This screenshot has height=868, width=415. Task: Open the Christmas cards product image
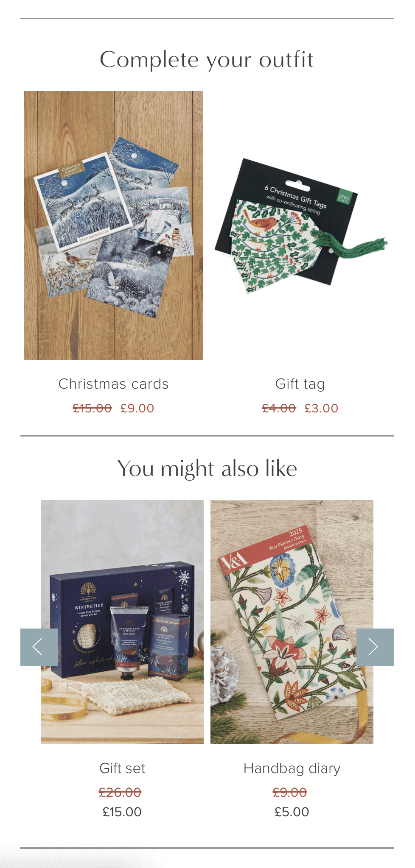tap(114, 225)
